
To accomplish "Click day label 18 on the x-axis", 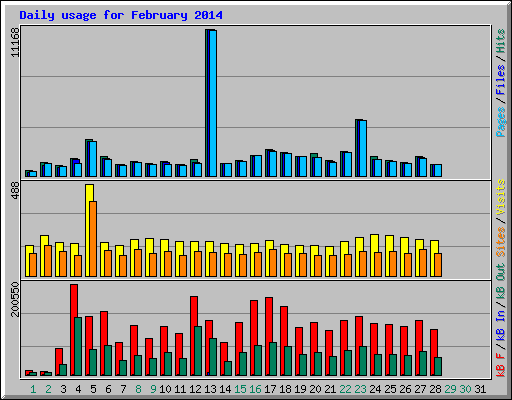I will (x=285, y=389).
